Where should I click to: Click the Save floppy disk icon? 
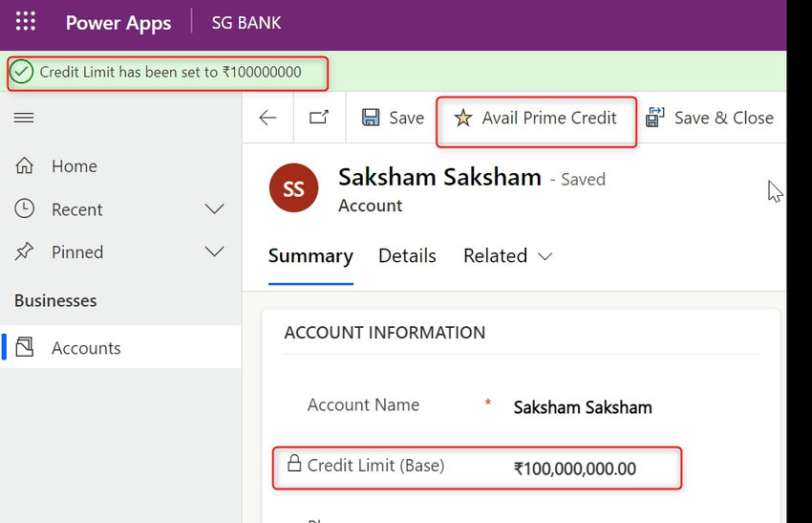(371, 118)
